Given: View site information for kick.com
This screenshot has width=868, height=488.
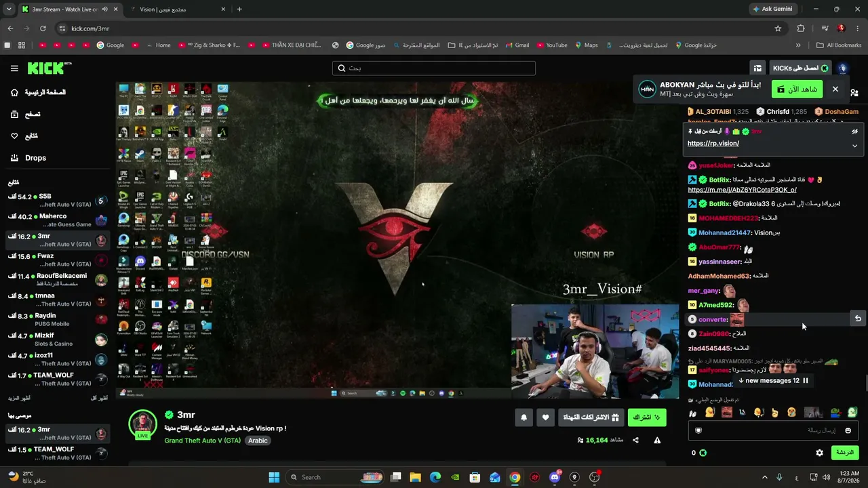Looking at the screenshot, I should [x=62, y=28].
